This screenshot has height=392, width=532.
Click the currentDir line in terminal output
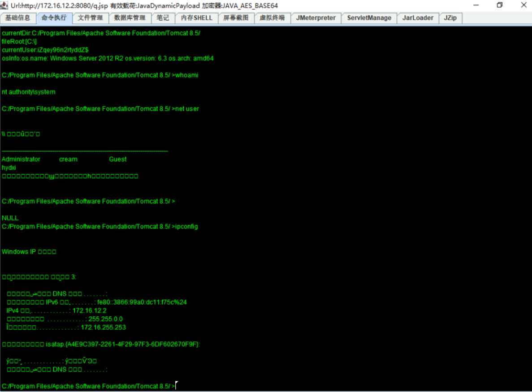tap(101, 33)
